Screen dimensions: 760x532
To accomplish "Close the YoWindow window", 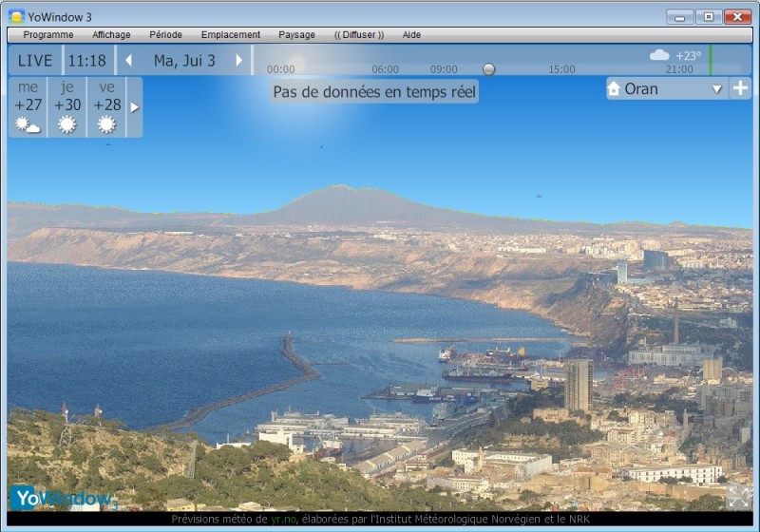I will [x=738, y=17].
